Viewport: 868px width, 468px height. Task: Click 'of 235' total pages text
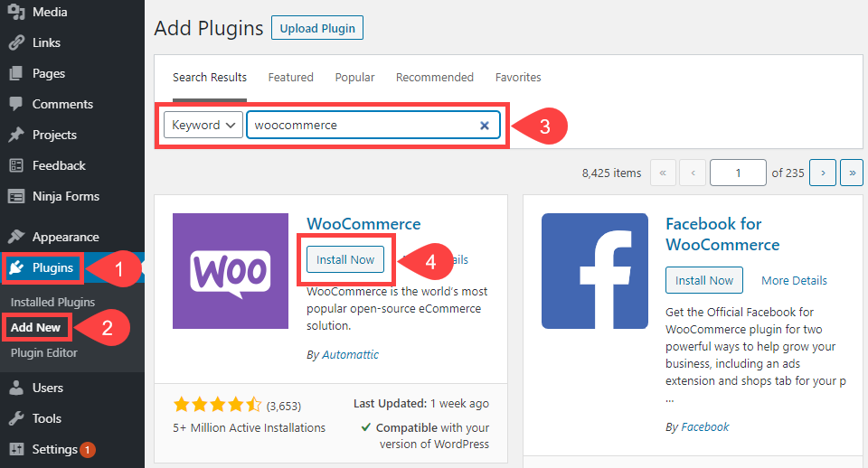(788, 173)
